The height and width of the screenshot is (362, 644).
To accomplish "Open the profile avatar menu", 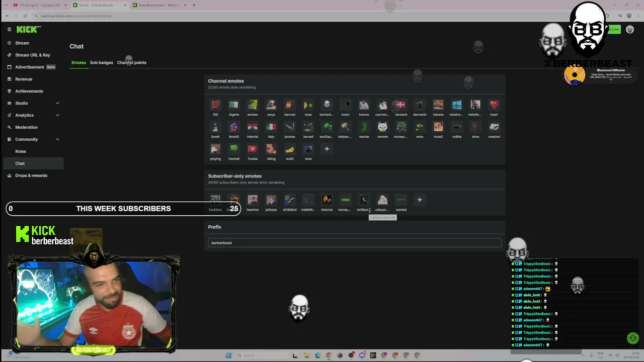I will 630,30.
